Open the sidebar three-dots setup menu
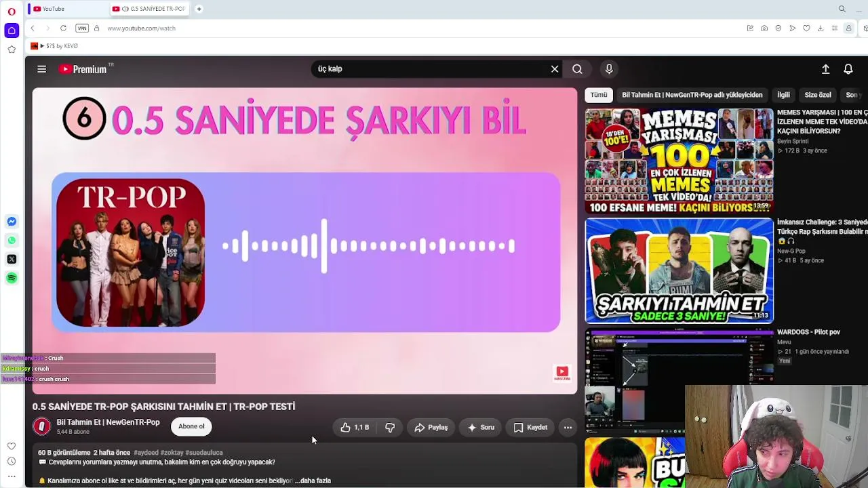The image size is (868, 488). point(12,476)
